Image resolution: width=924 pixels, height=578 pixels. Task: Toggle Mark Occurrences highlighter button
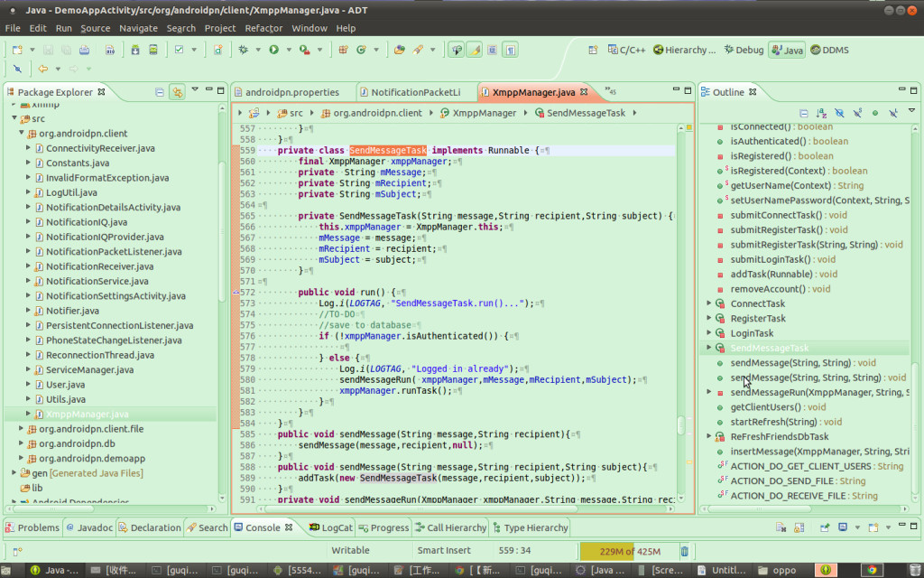(475, 51)
